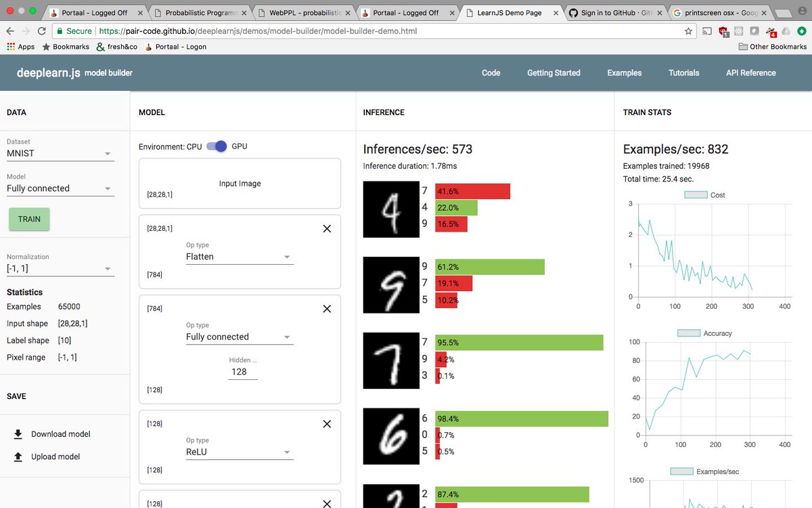The image size is (812, 508).
Task: Open the React developer tools extension
Action: coord(740,31)
